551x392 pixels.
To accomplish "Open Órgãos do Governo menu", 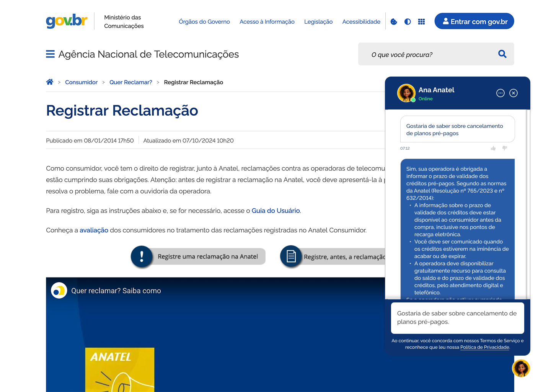I will pos(204,22).
